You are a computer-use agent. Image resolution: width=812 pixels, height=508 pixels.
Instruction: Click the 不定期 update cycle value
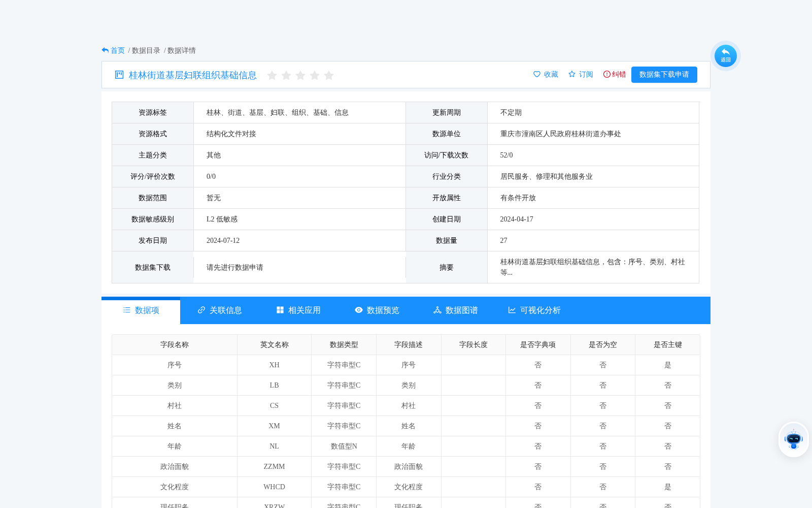pos(511,113)
